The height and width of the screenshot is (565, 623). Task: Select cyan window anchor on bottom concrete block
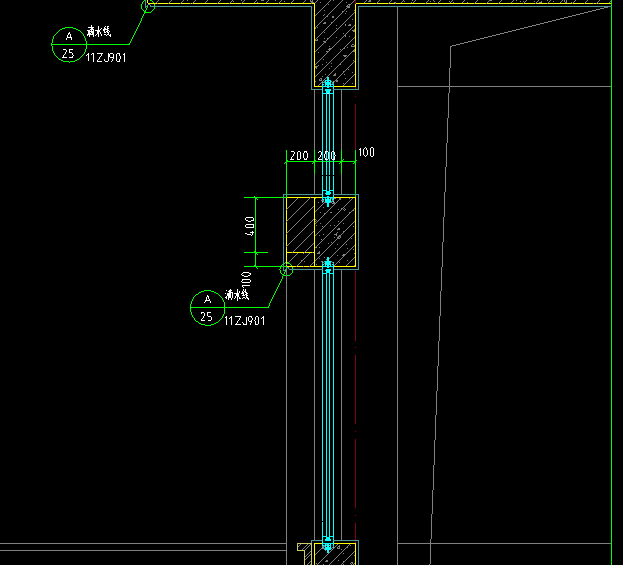click(x=327, y=546)
